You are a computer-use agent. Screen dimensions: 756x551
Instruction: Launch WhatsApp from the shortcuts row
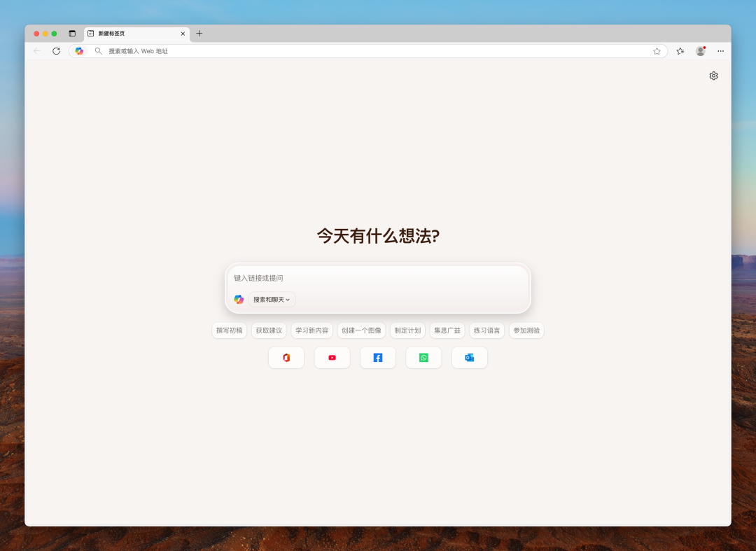(423, 357)
